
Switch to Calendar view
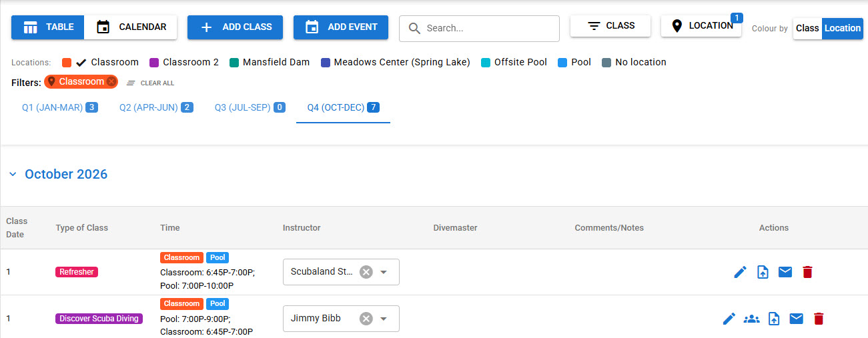pos(131,27)
